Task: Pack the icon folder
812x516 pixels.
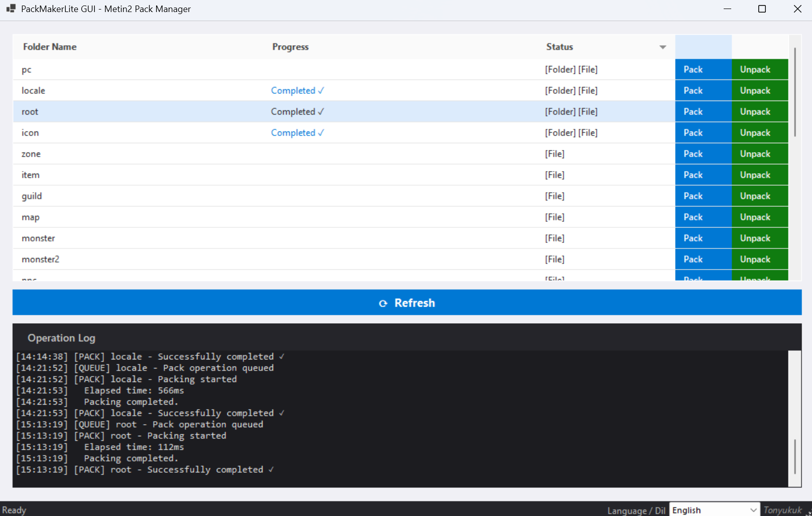Action: click(x=703, y=133)
